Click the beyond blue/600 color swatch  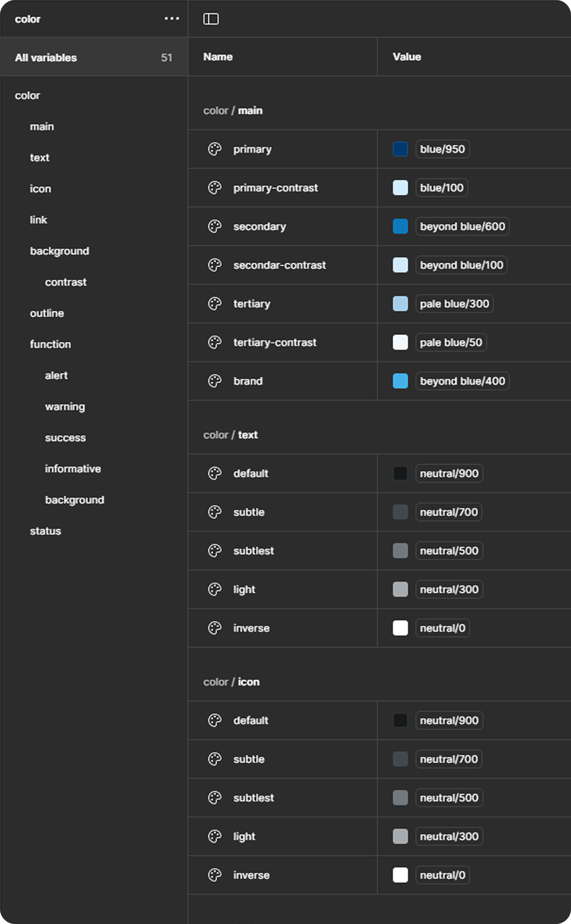[x=400, y=226]
